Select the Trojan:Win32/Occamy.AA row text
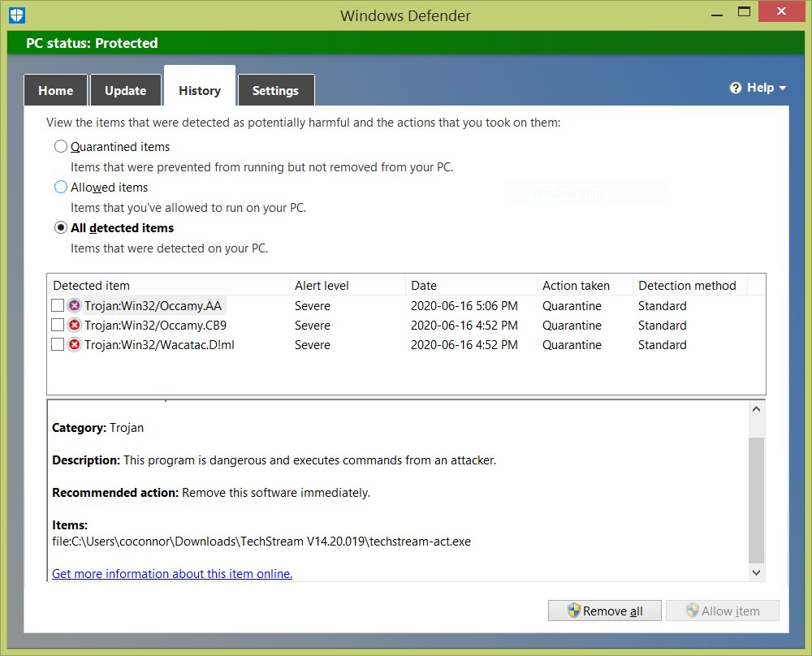Image resolution: width=812 pixels, height=656 pixels. (153, 305)
